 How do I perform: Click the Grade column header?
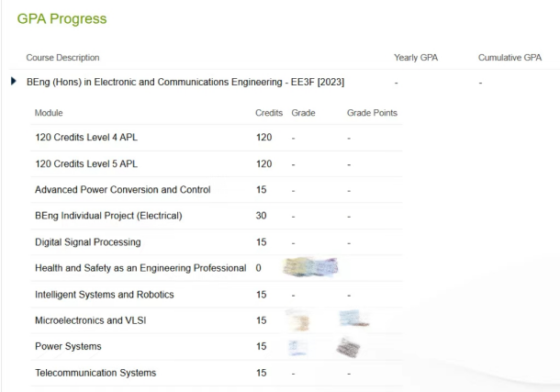(x=302, y=112)
